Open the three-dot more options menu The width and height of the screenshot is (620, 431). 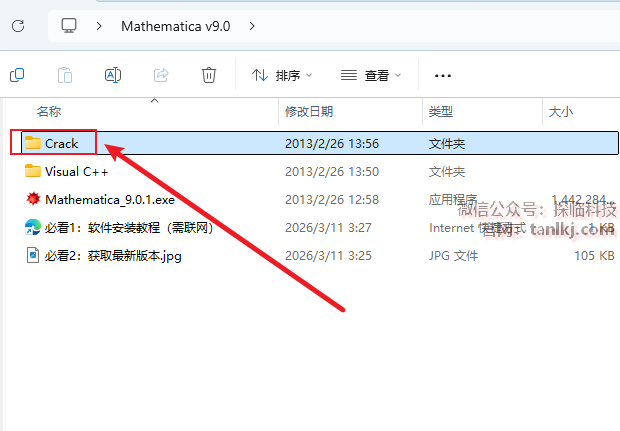click(x=442, y=76)
